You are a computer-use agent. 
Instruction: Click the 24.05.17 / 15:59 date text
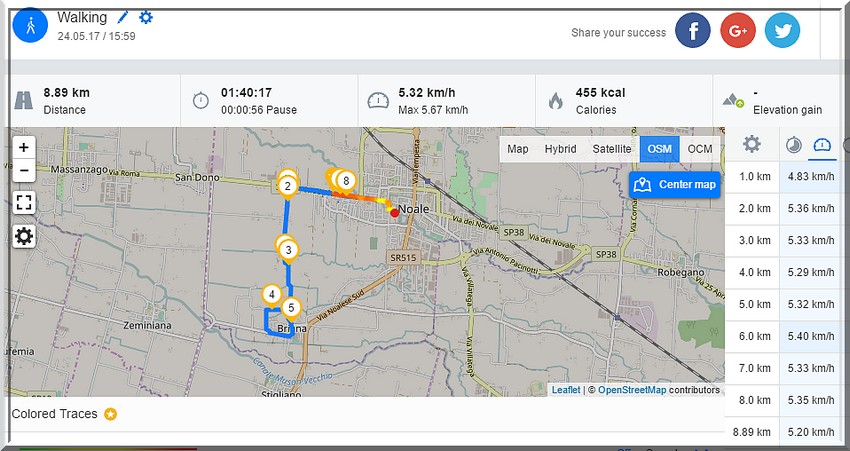pyautogui.click(x=96, y=36)
